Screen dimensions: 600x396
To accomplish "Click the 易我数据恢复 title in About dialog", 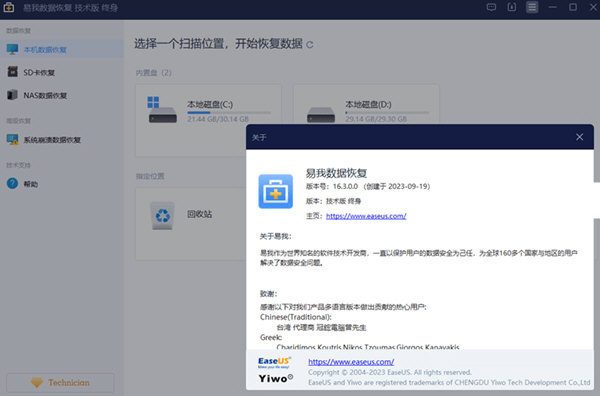I will pyautogui.click(x=336, y=173).
